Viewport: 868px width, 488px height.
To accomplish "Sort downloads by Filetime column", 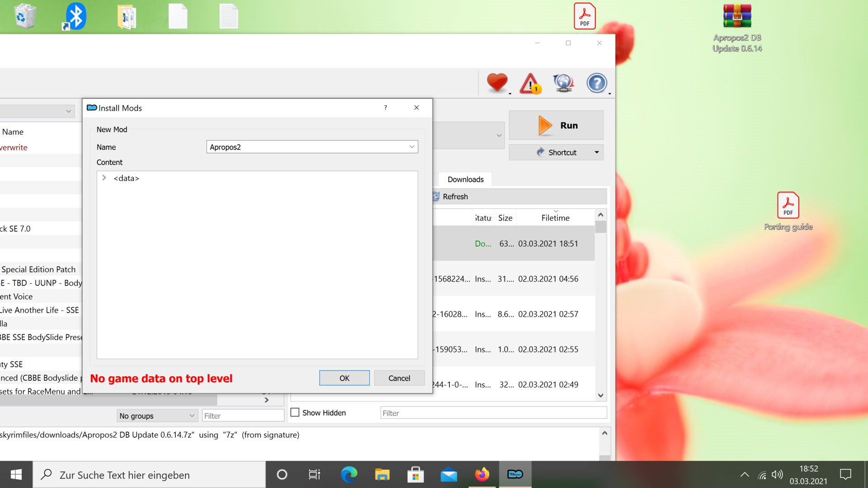I will click(x=555, y=218).
